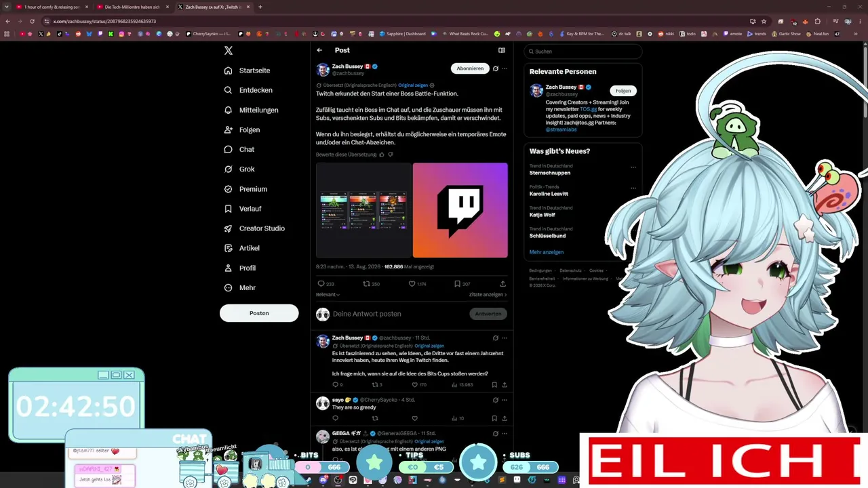Expand the Mehr menu
This screenshot has width=868, height=488.
tap(240, 287)
